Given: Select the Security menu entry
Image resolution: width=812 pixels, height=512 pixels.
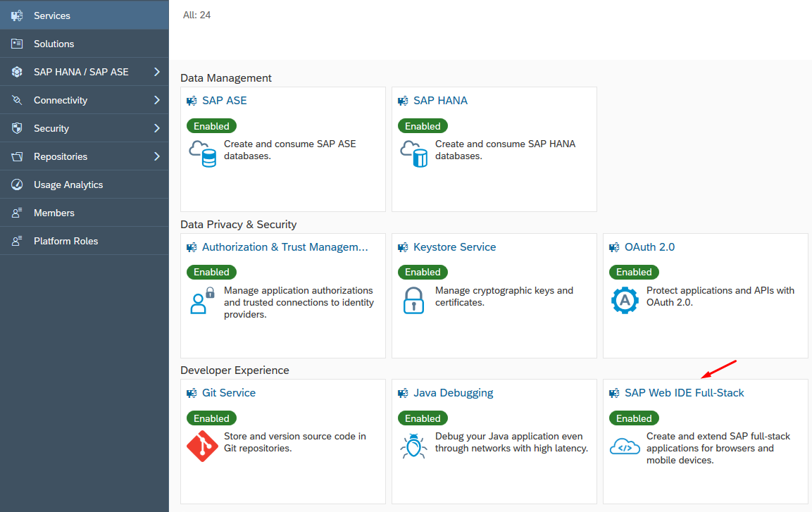Looking at the screenshot, I should pos(85,128).
